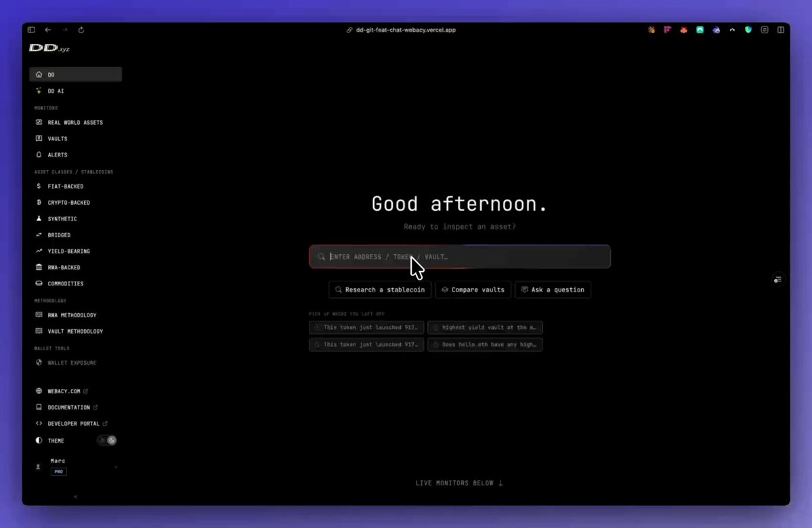Open the split view icon in browser toolbar

coord(780,30)
